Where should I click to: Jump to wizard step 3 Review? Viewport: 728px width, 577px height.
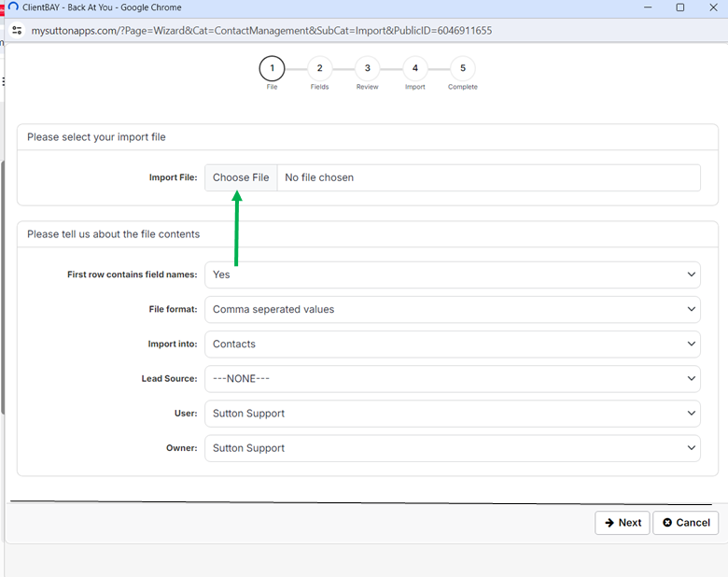pos(367,68)
